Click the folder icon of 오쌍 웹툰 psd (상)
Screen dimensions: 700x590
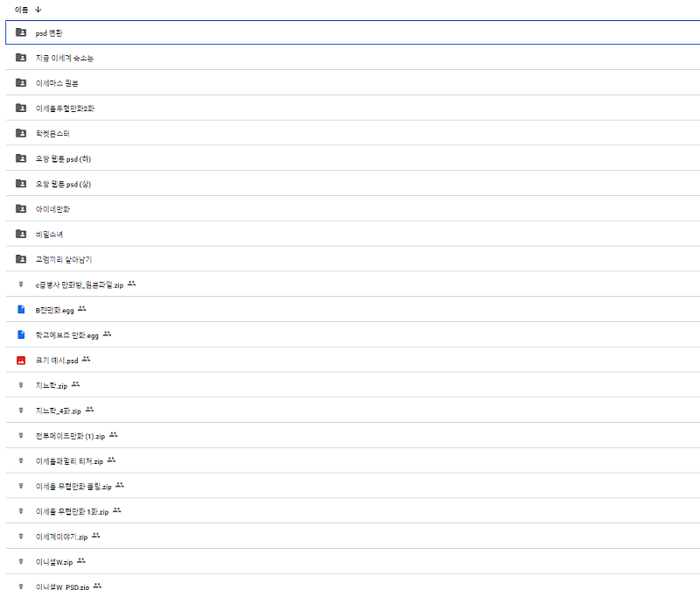point(21,183)
